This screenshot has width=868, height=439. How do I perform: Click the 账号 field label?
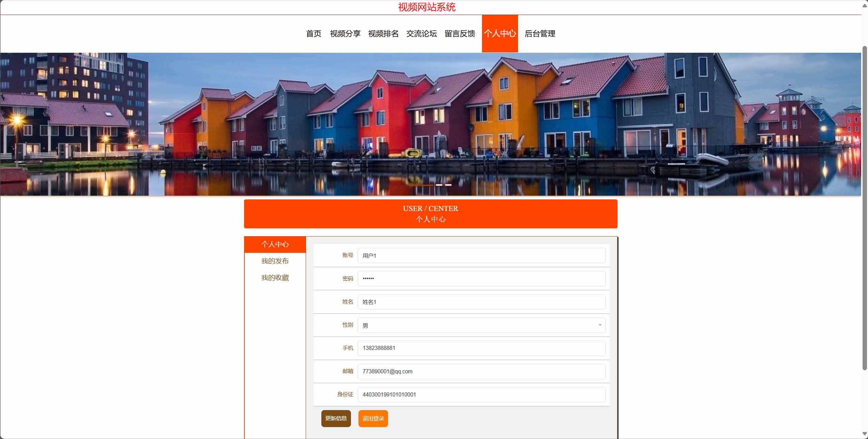(x=348, y=255)
